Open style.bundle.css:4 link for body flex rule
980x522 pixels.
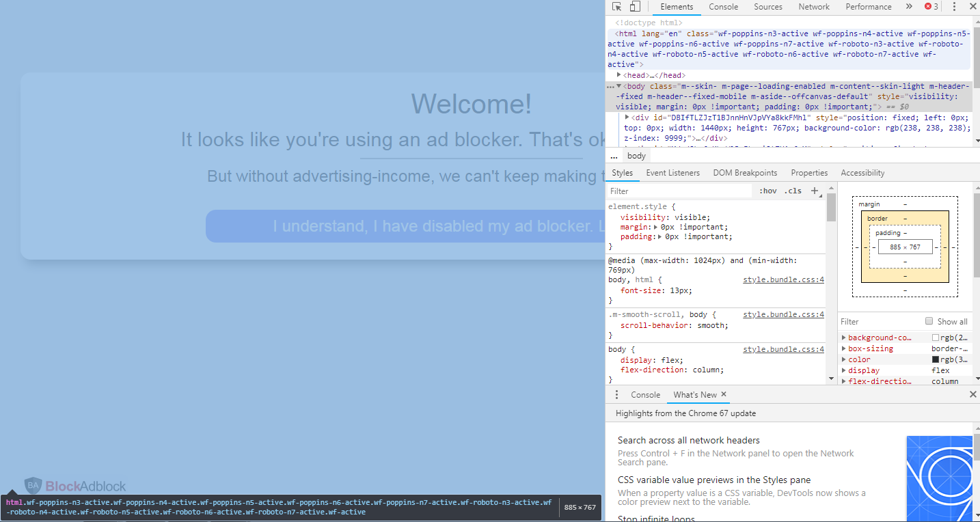(x=783, y=350)
